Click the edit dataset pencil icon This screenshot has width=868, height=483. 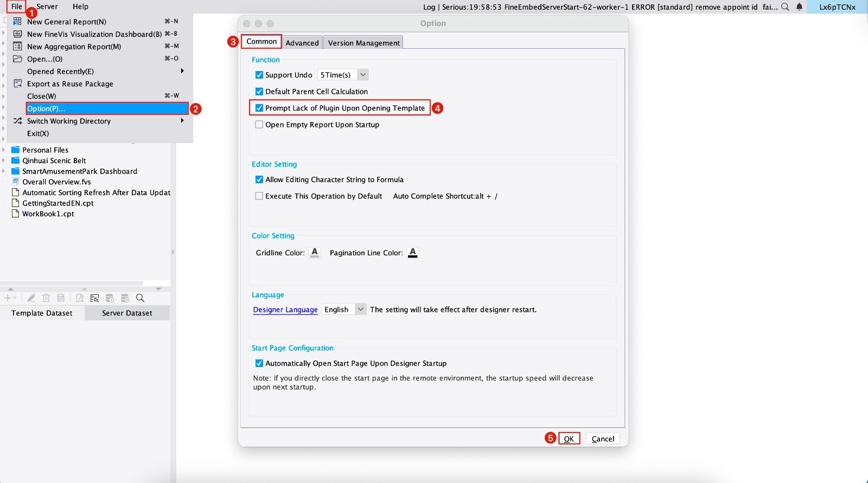pos(31,298)
